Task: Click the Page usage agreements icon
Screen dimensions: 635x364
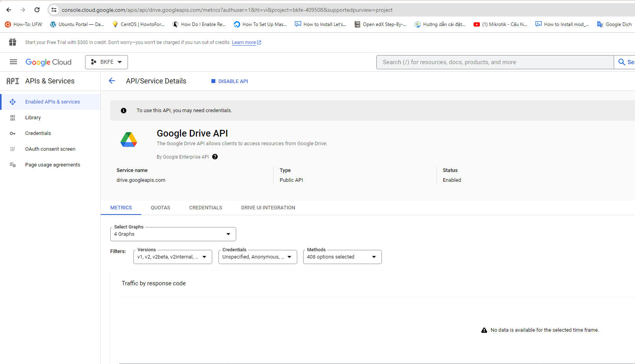Action: (x=13, y=165)
